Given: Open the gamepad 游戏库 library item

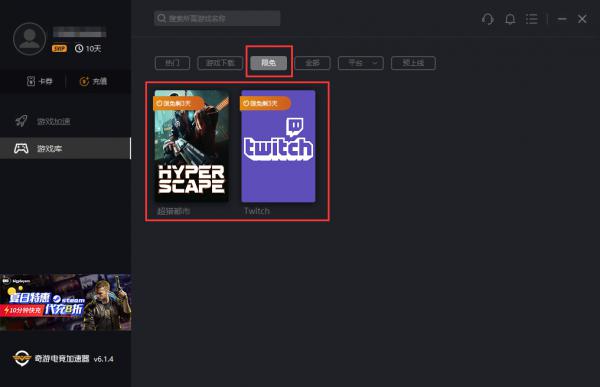Looking at the screenshot, I should [x=65, y=148].
